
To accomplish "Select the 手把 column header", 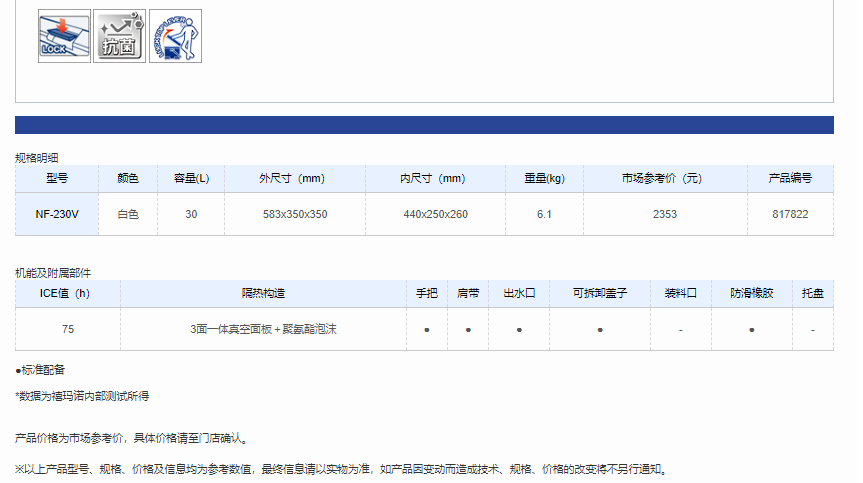I will coord(427,293).
